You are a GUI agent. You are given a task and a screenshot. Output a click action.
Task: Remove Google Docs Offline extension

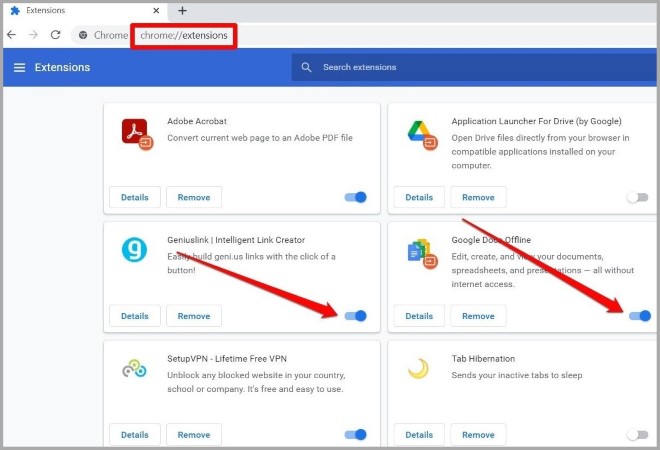click(x=478, y=316)
